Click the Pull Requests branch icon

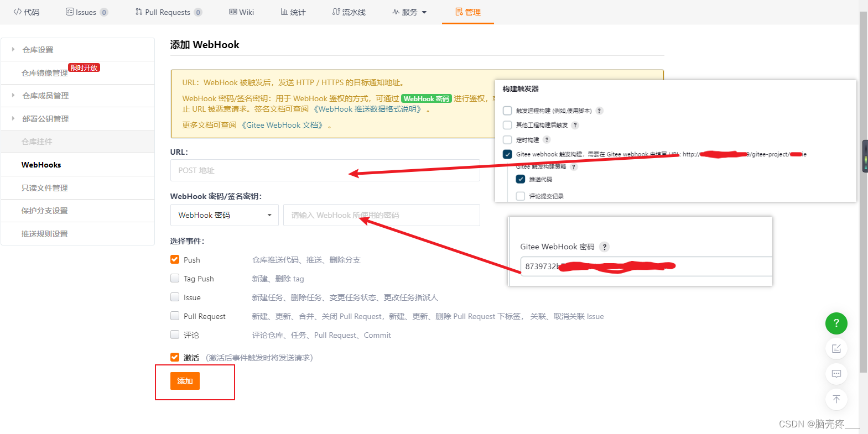[x=139, y=12]
